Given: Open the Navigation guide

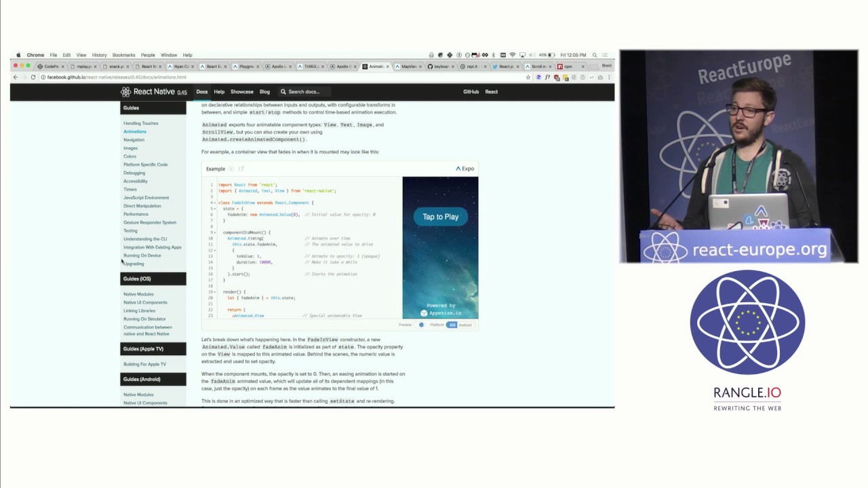Looking at the screenshot, I should point(134,140).
